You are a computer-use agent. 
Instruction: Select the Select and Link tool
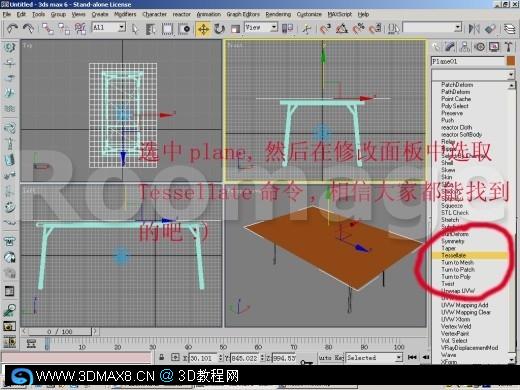click(48, 29)
